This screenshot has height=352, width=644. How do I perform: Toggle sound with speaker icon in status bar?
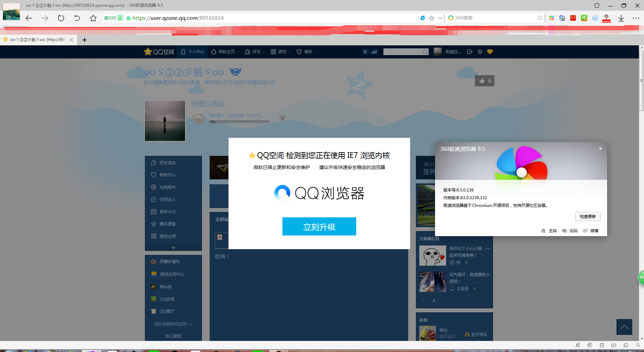(613, 345)
